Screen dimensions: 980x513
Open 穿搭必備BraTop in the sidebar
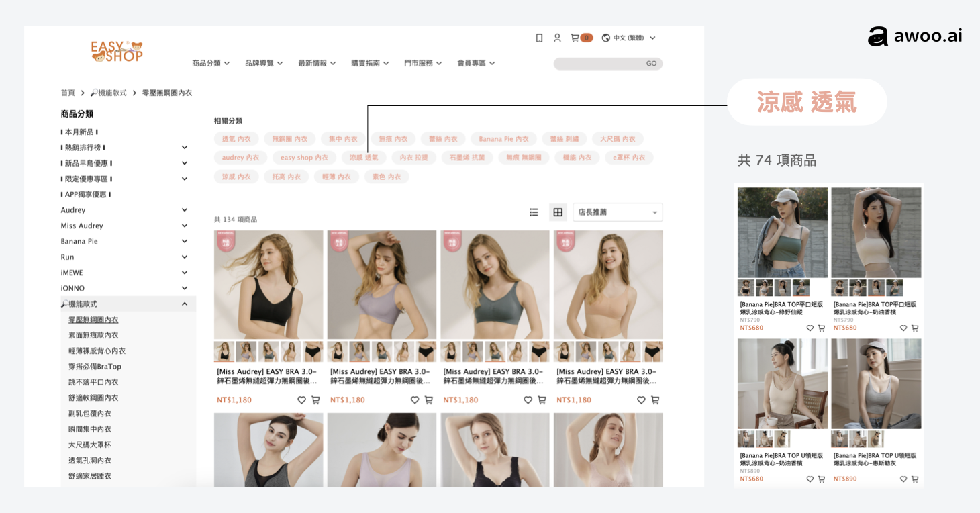click(95, 367)
